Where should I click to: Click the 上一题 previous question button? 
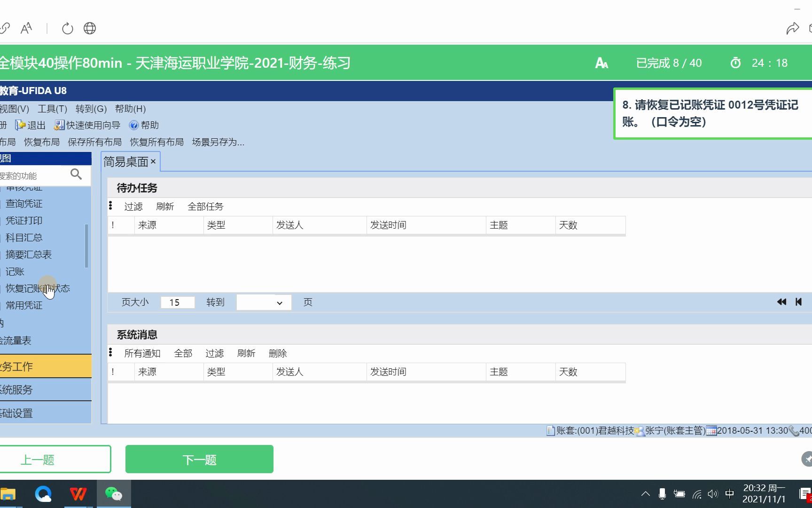[55, 459]
